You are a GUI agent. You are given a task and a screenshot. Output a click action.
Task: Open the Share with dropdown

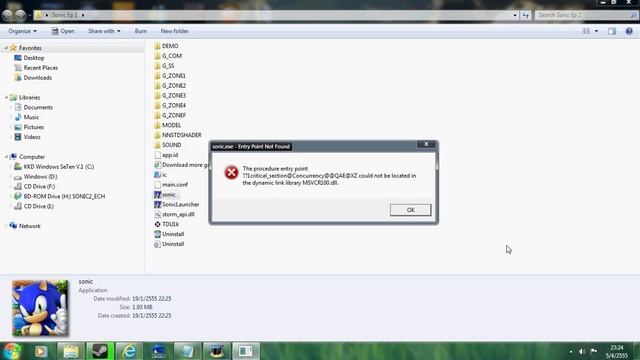[104, 31]
